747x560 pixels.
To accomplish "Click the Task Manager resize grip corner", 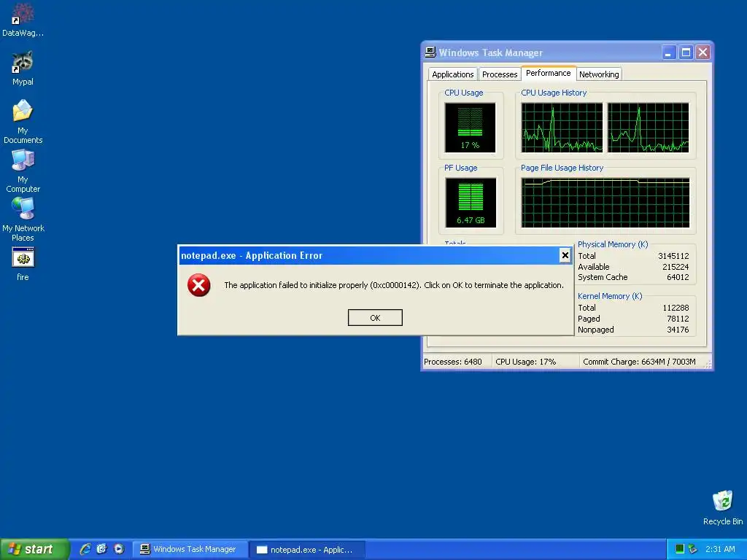I will click(708, 365).
